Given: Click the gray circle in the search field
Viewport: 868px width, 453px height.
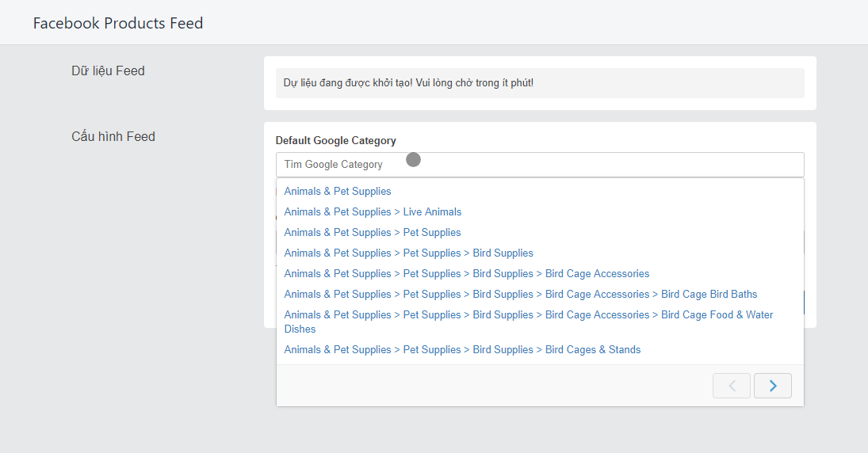Looking at the screenshot, I should click(x=414, y=160).
